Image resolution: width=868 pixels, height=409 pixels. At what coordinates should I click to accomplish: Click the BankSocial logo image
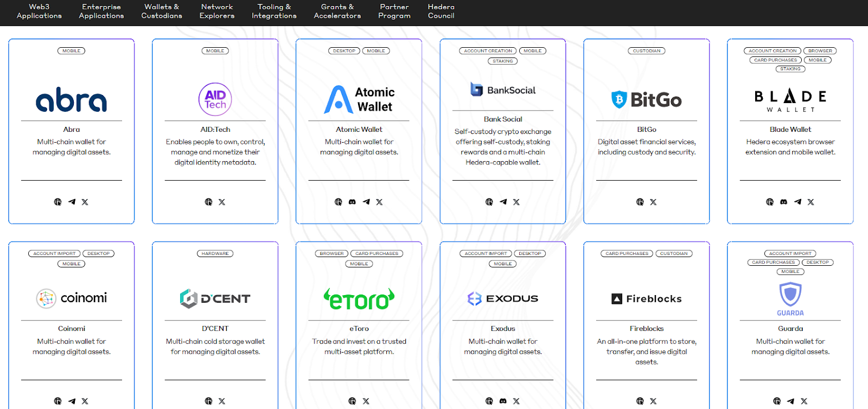(x=503, y=90)
